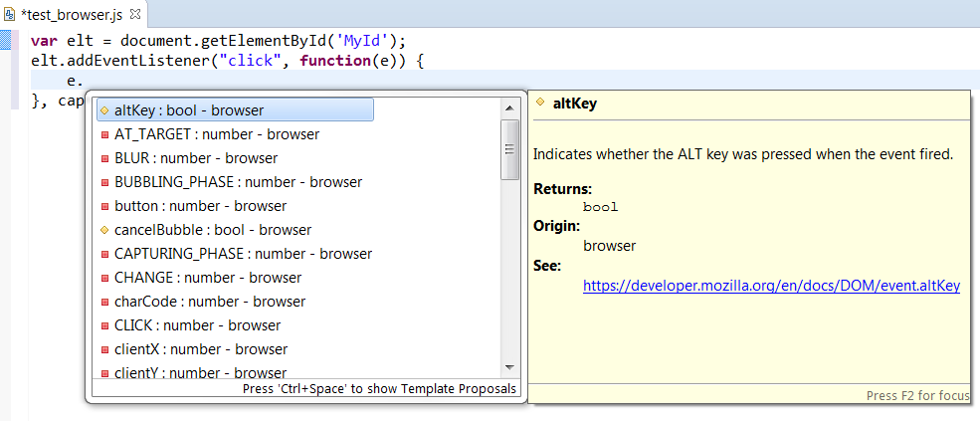The width and height of the screenshot is (980, 421).
Task: Click the 'MyId' string in the code
Action: (367, 40)
